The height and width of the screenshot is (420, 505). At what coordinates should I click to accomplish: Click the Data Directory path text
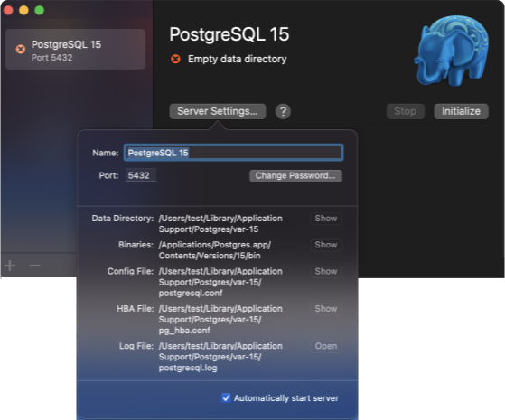(220, 224)
